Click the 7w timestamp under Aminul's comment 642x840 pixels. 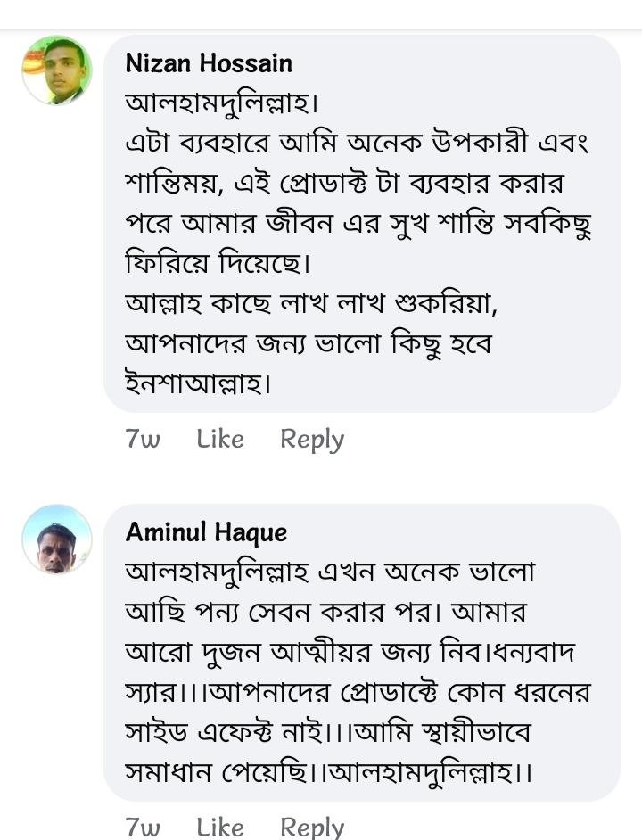click(x=143, y=827)
